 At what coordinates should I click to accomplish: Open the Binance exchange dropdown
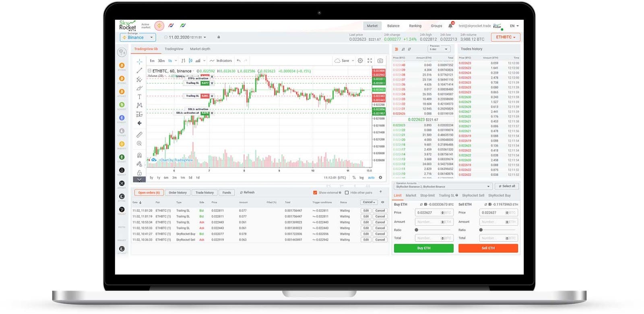(138, 37)
